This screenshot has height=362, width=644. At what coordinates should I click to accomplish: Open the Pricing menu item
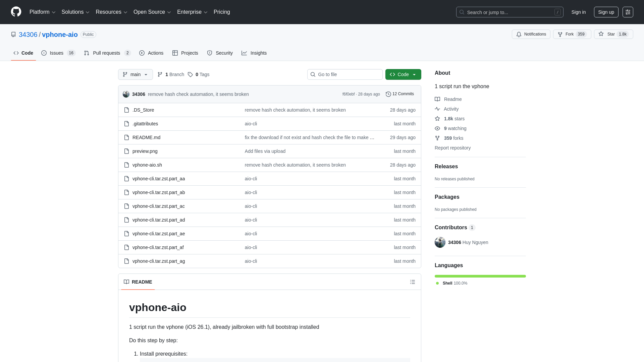(x=222, y=12)
